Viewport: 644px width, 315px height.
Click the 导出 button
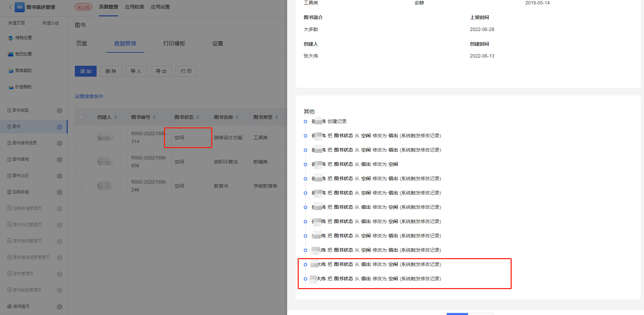point(161,71)
